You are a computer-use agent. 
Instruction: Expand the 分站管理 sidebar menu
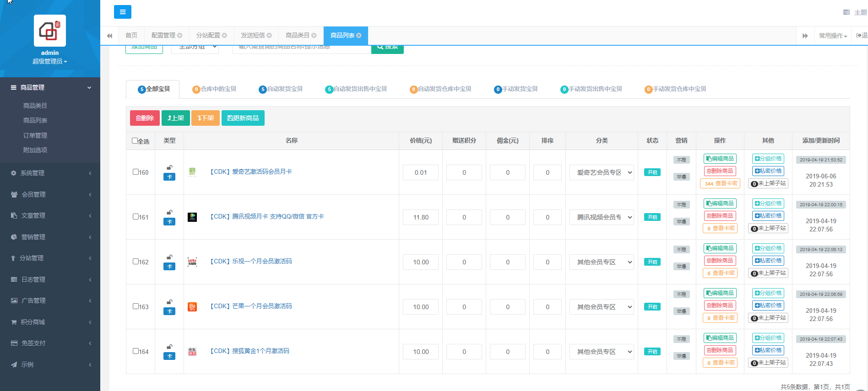click(50, 258)
